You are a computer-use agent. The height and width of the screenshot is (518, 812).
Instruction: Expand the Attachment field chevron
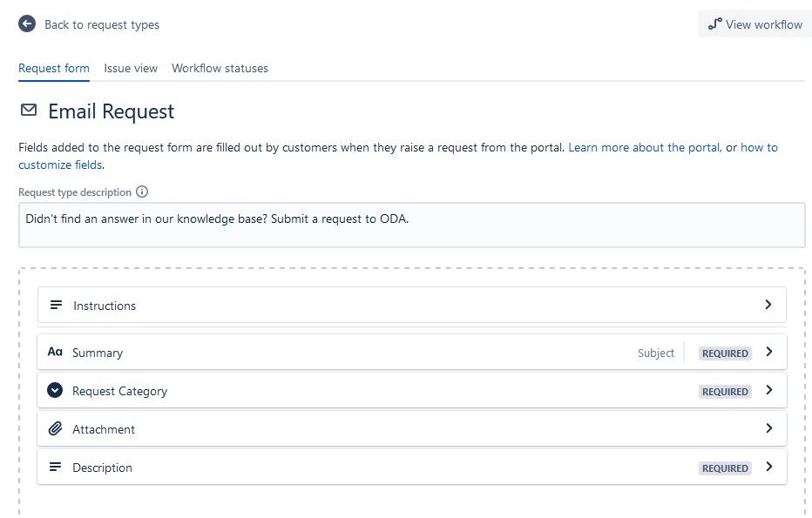pos(768,428)
